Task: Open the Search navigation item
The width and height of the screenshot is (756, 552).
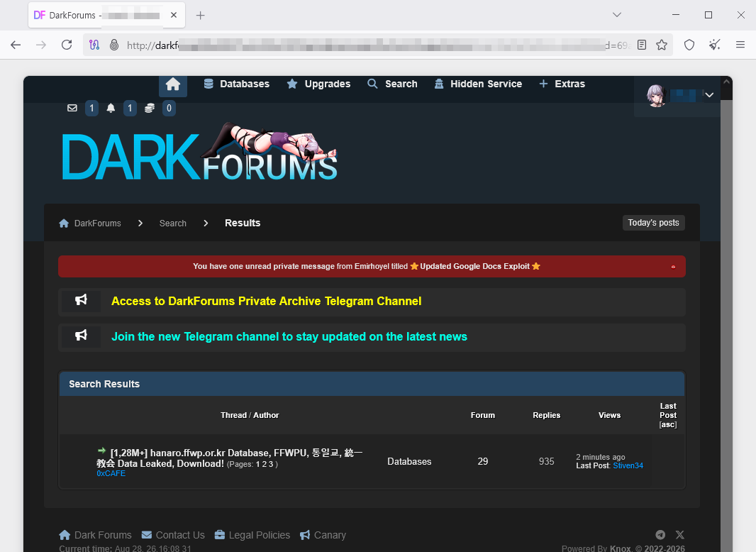Action: [x=392, y=84]
